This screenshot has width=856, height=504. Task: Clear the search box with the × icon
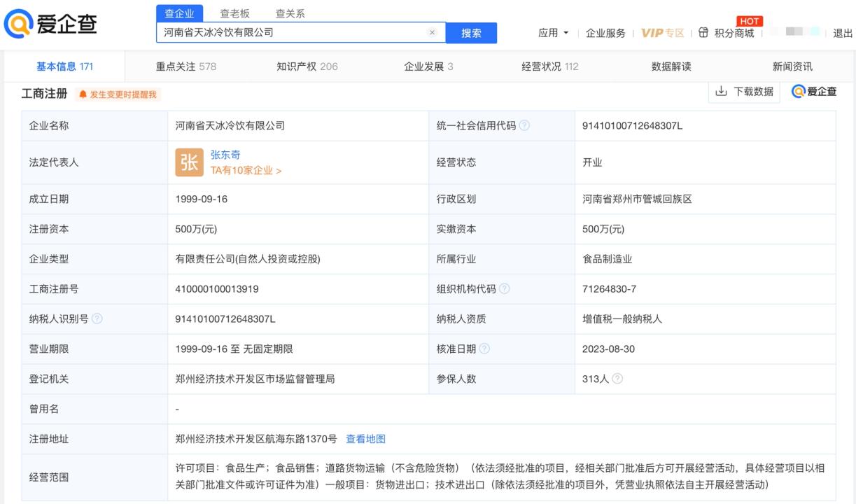click(433, 32)
